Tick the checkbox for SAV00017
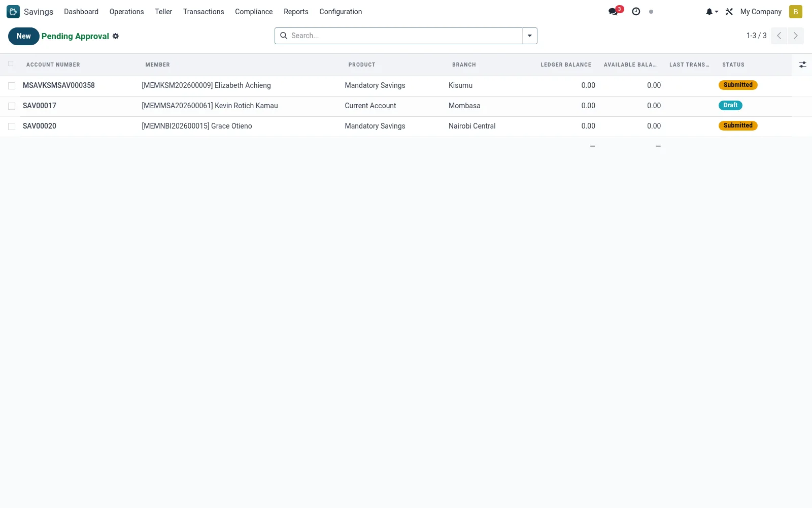812x508 pixels. click(12, 106)
